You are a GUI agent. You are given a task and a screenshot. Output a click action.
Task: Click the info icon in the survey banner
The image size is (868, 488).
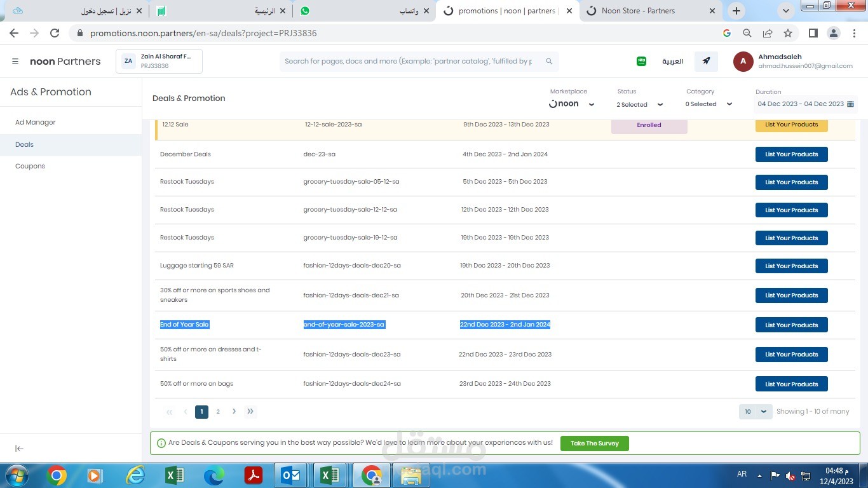coord(161,443)
